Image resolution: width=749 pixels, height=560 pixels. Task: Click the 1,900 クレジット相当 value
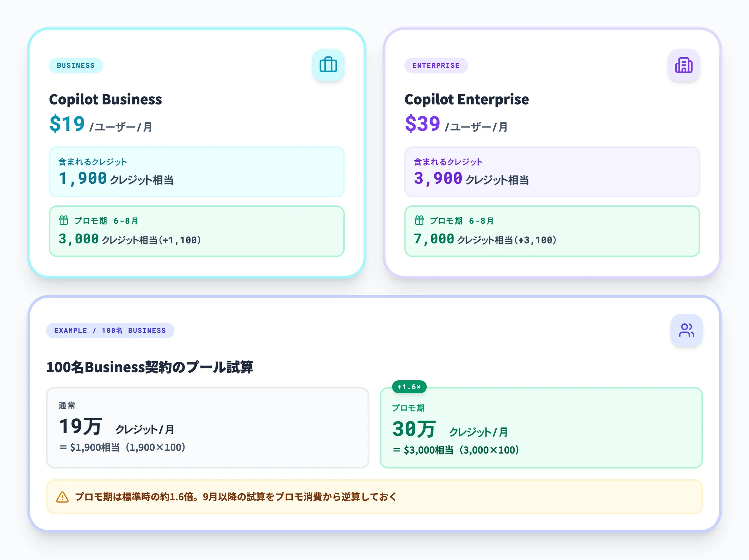116,179
